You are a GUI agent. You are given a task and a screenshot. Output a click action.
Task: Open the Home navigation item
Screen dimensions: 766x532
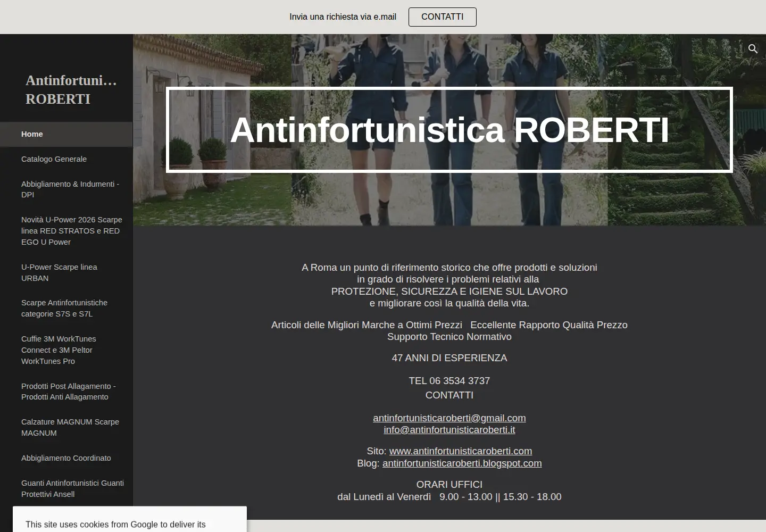(66, 134)
